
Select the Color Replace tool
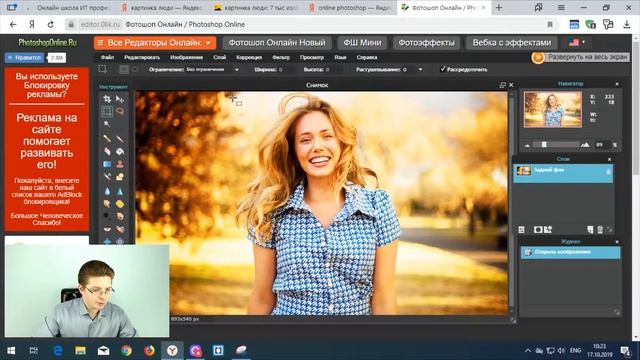(107, 177)
